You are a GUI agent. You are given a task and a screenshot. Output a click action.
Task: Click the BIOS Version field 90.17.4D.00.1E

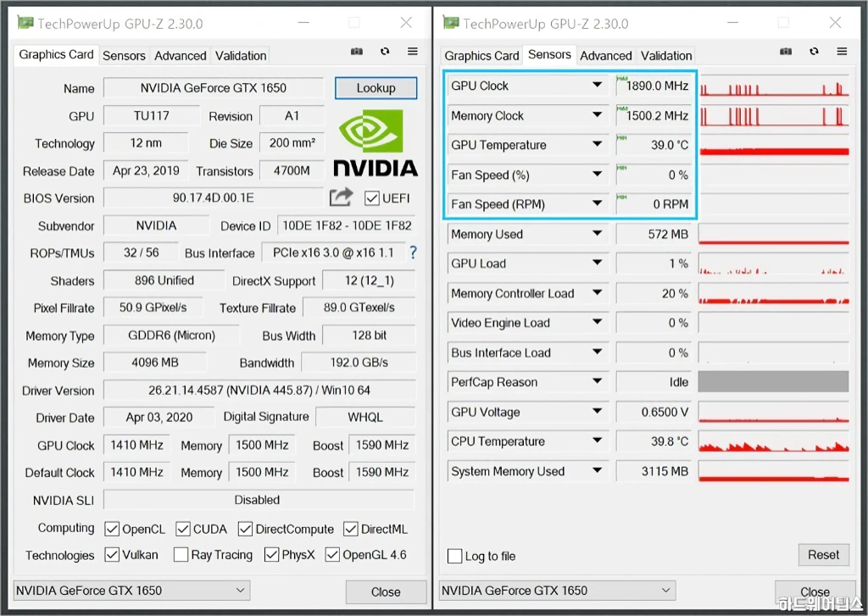click(214, 197)
